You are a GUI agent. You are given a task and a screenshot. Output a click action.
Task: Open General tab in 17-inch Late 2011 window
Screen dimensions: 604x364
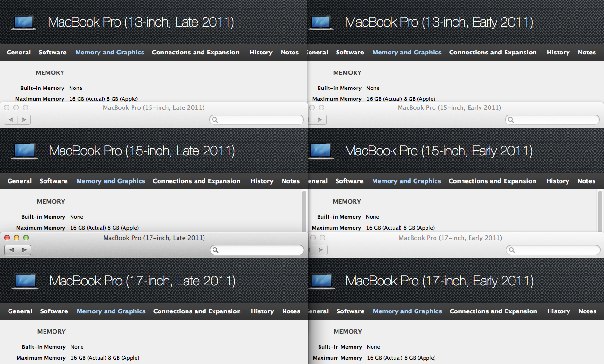(x=20, y=311)
